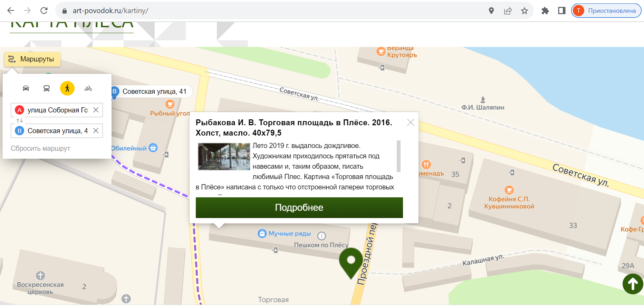The height and width of the screenshot is (306, 644).
Task: Click the Пешком по Плёсу place label
Action: tap(321, 245)
